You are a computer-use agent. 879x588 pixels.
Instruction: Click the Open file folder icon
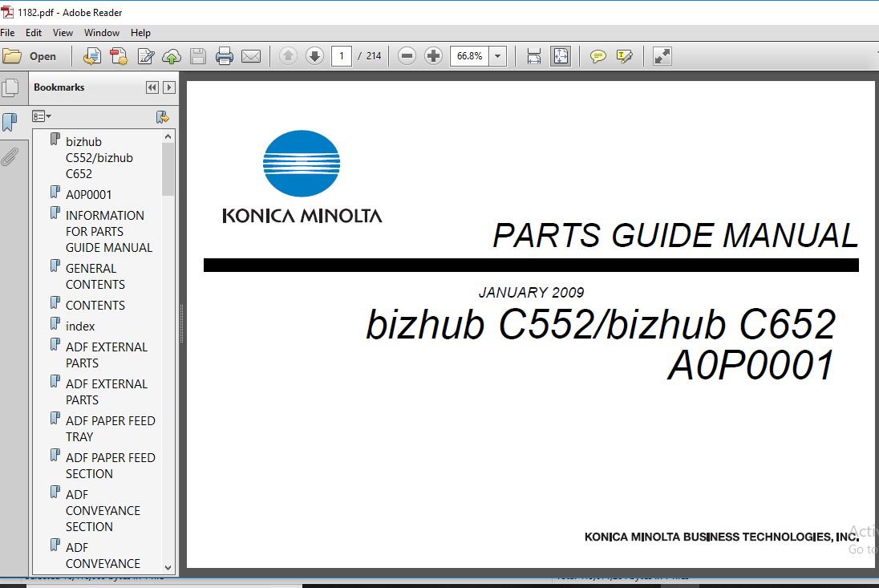[x=12, y=56]
